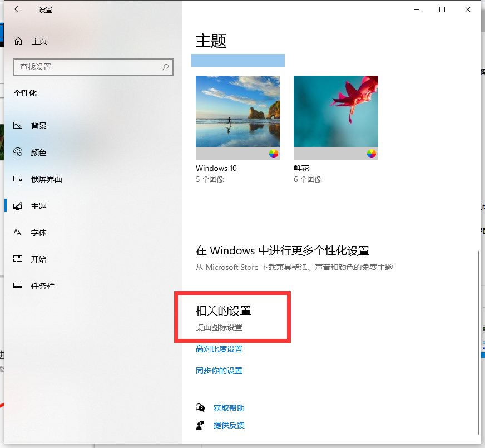Screen dimensions: 485x448
Task: Select the 背景 picture icon
Action: click(x=18, y=126)
